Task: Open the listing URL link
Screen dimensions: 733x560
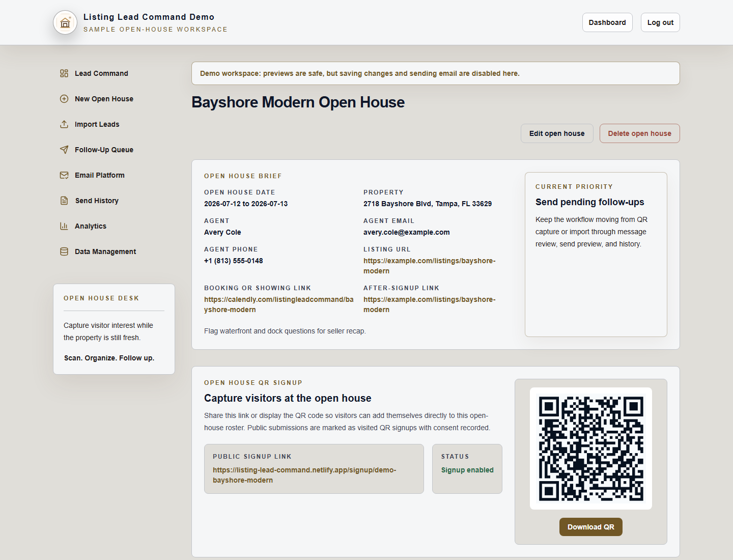Action: tap(429, 266)
